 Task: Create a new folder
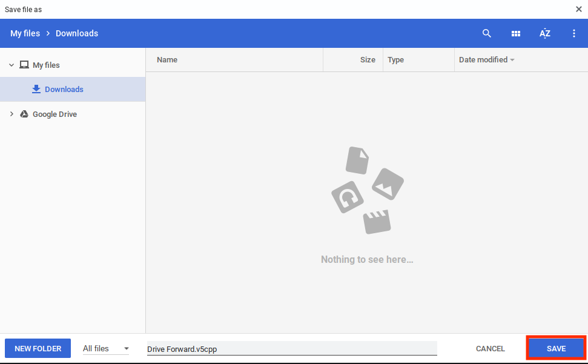point(37,348)
